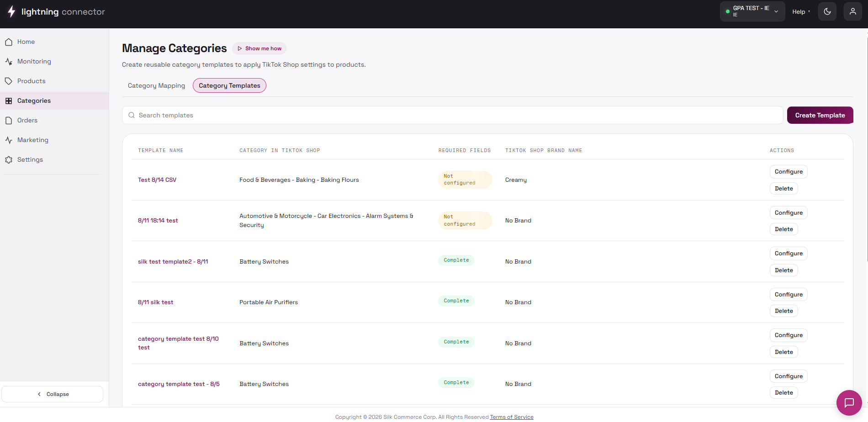Open the 8/11 silk test template
This screenshot has height=422, width=868.
pos(156,302)
